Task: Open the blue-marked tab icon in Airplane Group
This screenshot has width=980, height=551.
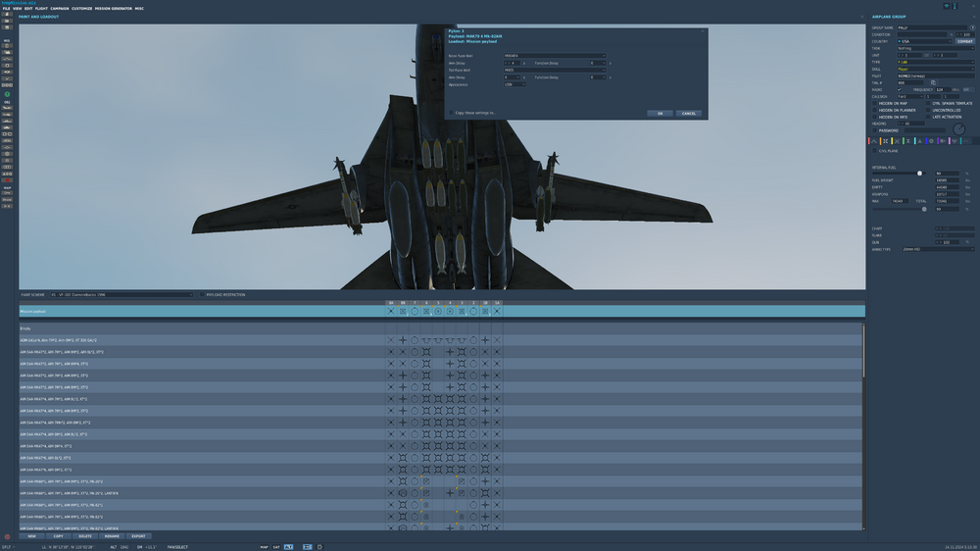Action: pyautogui.click(x=931, y=141)
